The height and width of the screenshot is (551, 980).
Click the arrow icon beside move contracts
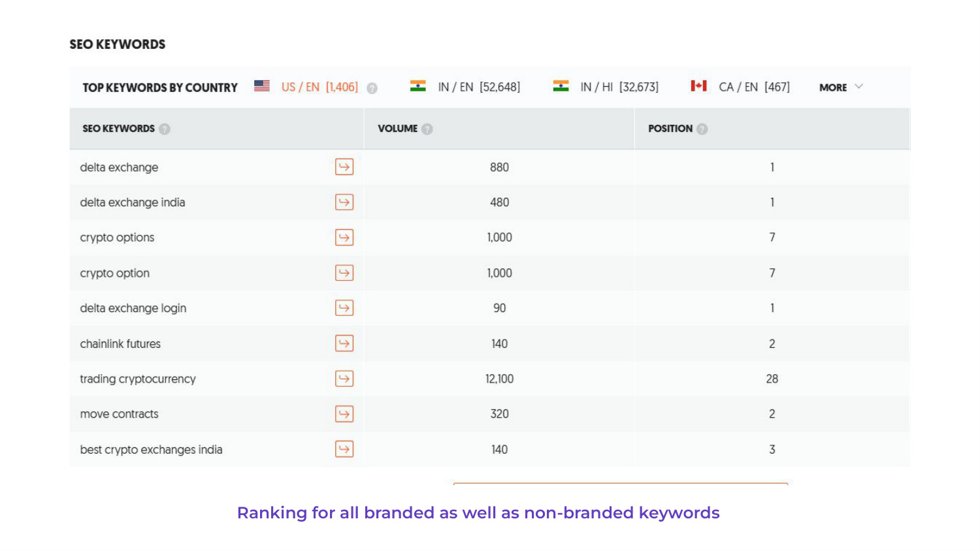tap(344, 414)
